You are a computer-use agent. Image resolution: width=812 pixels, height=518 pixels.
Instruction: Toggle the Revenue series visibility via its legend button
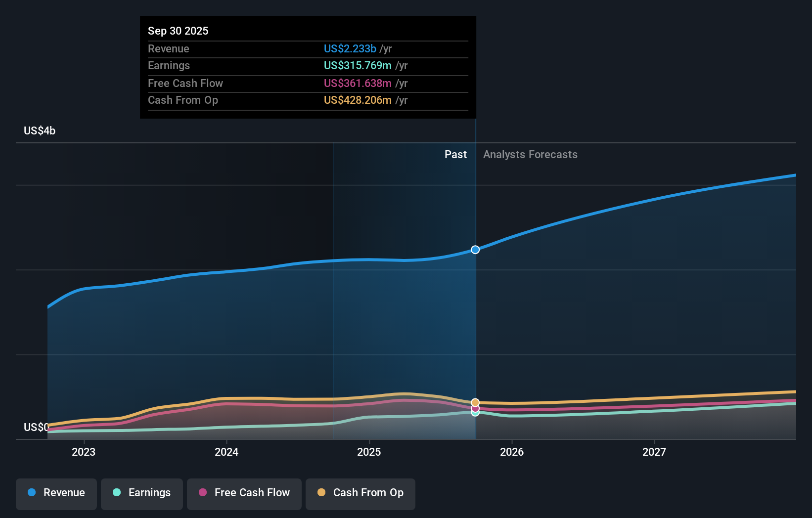(x=56, y=493)
